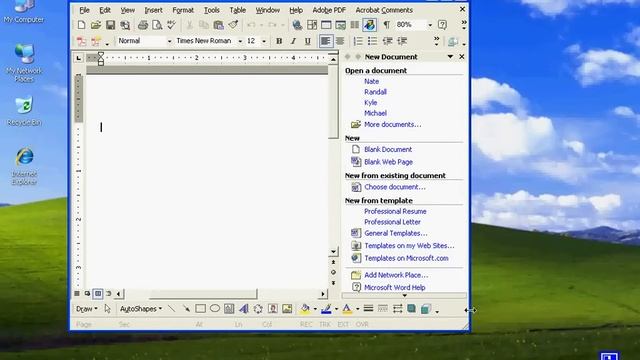Click the Print icon in the toolbar
Viewport: 640px width, 360px height.
click(142, 25)
